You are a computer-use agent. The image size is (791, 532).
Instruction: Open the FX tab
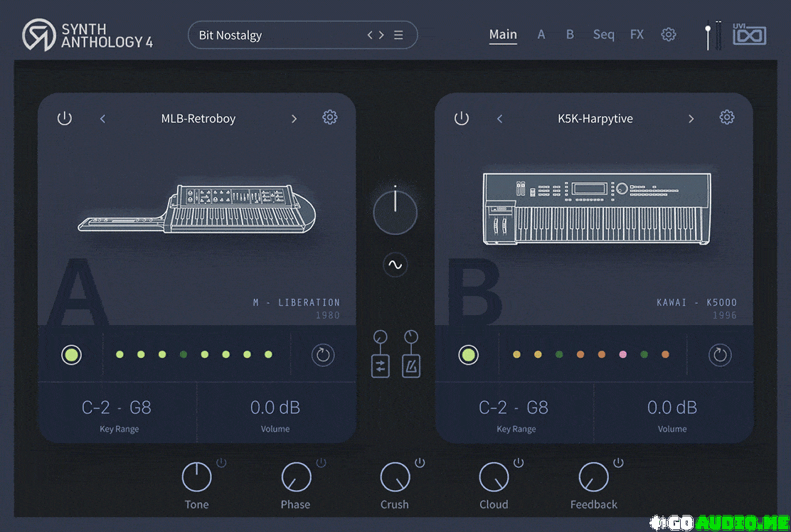(637, 34)
